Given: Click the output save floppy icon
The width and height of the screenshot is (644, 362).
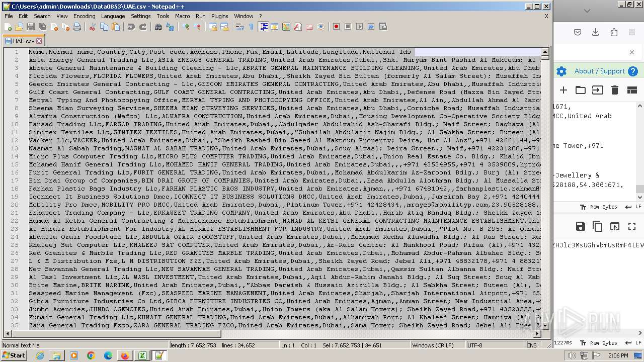Looking at the screenshot, I should [x=581, y=226].
